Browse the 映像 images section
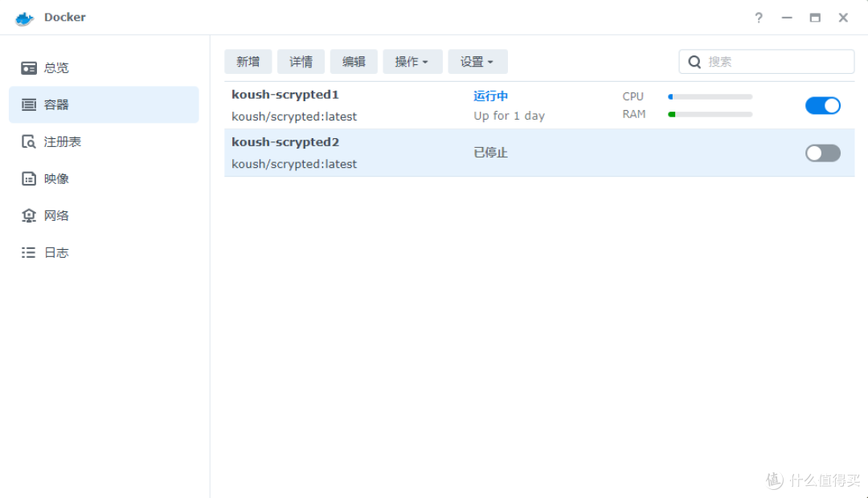Screen dimensions: 868x498 click(x=56, y=178)
